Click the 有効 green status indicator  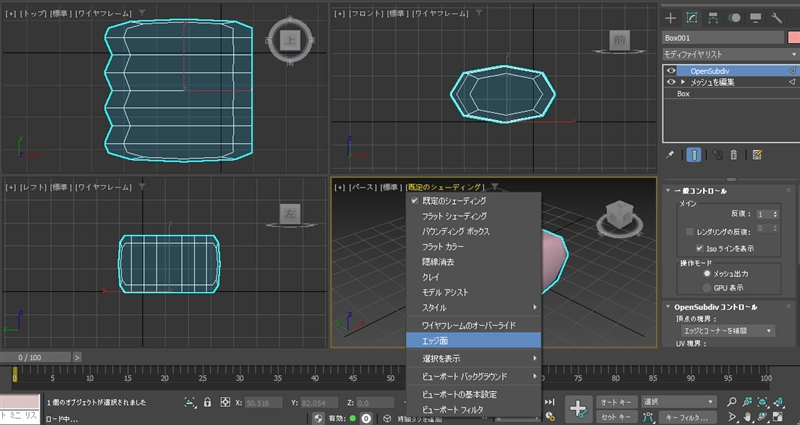(x=353, y=418)
